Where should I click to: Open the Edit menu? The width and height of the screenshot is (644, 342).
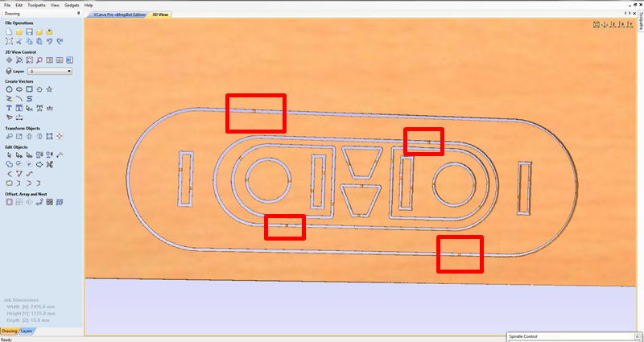pos(19,6)
